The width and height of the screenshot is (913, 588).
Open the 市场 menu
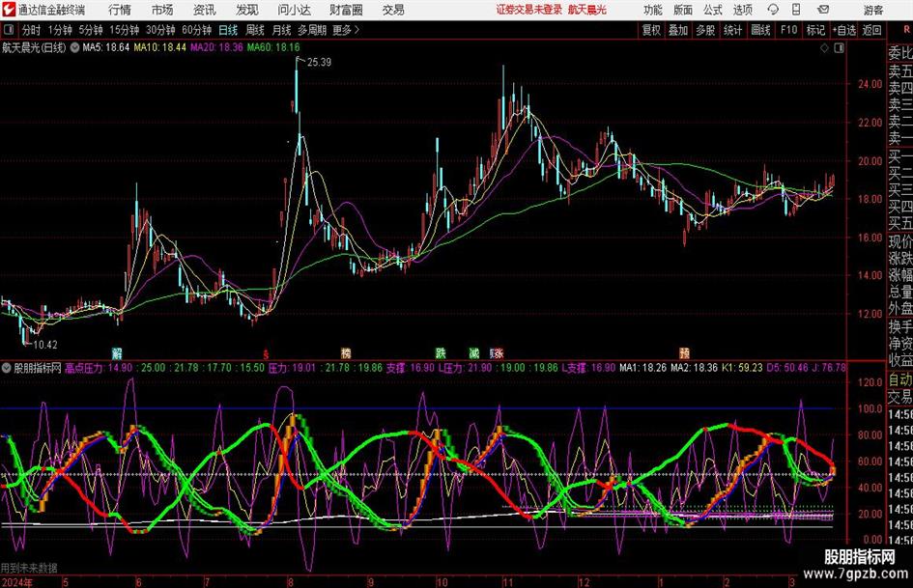pyautogui.click(x=162, y=10)
